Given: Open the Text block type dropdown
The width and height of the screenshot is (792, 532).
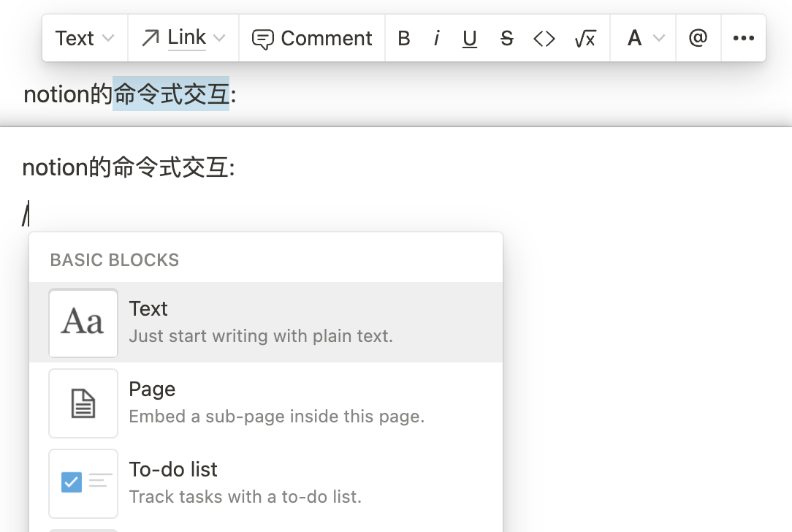Looking at the screenshot, I should coord(85,39).
